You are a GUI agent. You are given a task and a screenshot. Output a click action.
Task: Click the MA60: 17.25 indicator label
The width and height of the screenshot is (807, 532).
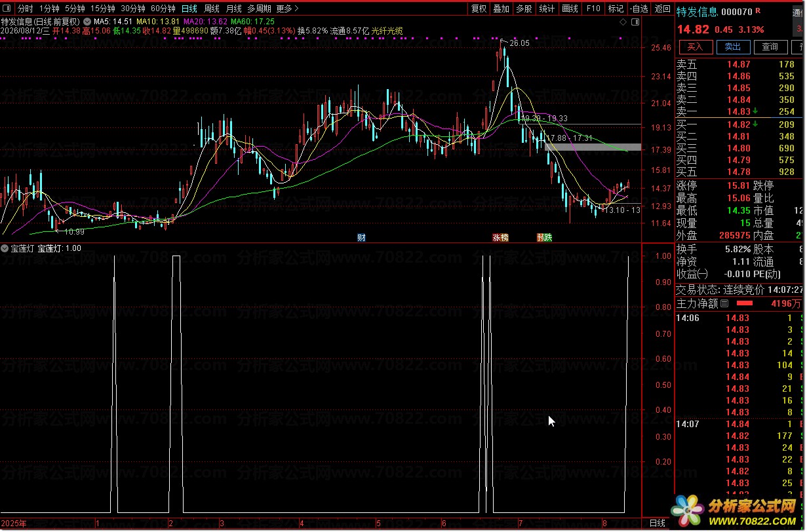pyautogui.click(x=252, y=22)
